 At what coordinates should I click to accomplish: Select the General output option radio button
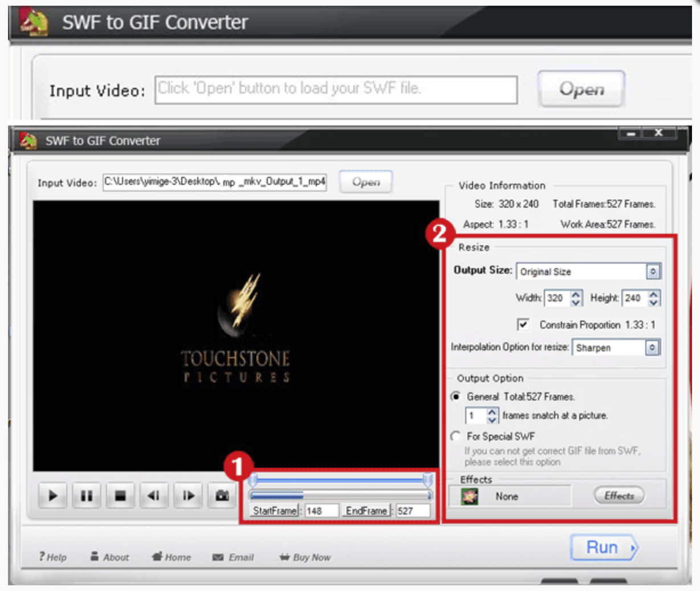tap(455, 396)
